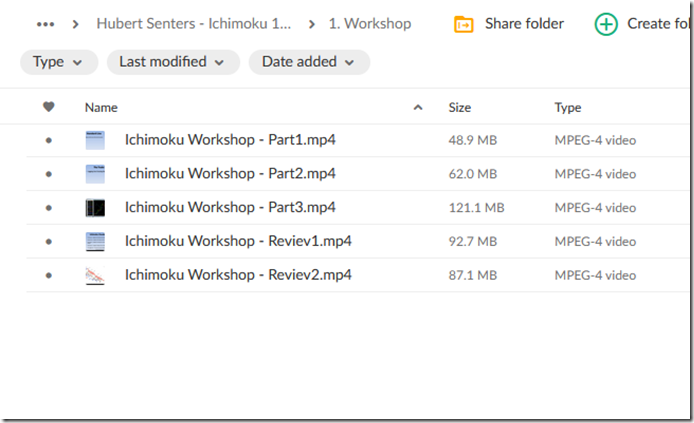The width and height of the screenshot is (694, 423).
Task: Toggle favorite dot for Reviev2.mp4
Action: [x=49, y=275]
